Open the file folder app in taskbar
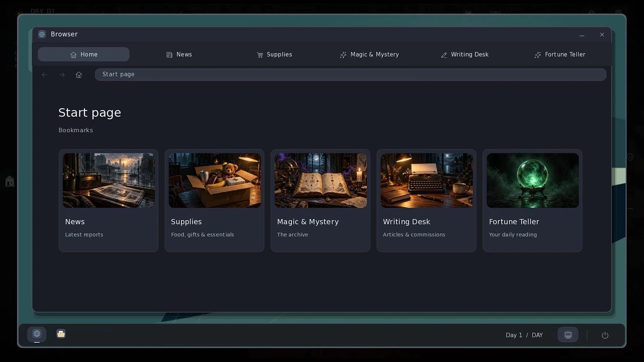This screenshot has height=362, width=644. pyautogui.click(x=61, y=334)
